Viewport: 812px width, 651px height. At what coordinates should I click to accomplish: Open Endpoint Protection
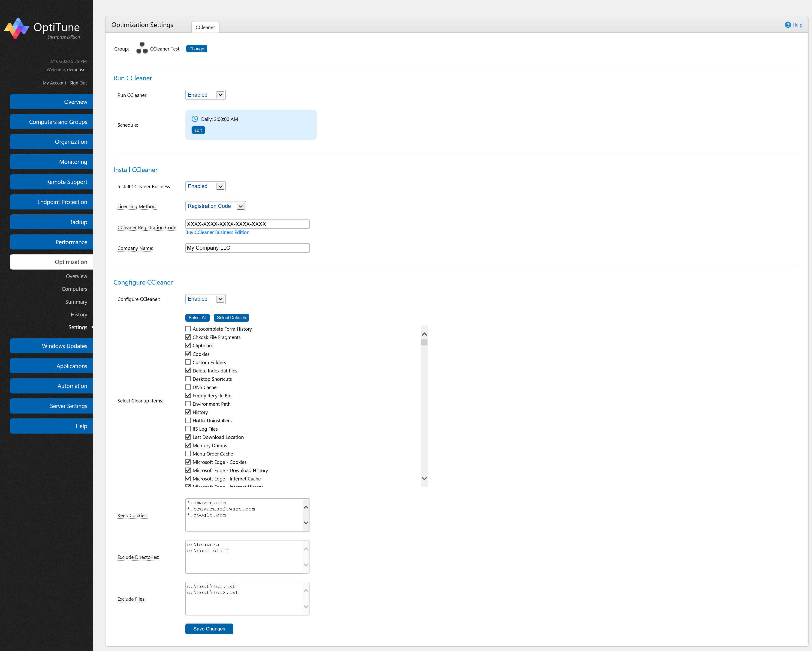click(52, 202)
